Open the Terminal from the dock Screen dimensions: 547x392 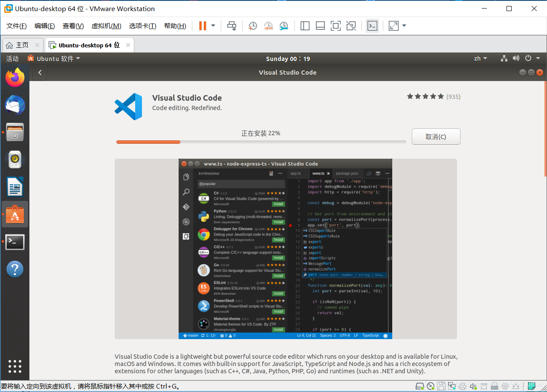(x=15, y=242)
